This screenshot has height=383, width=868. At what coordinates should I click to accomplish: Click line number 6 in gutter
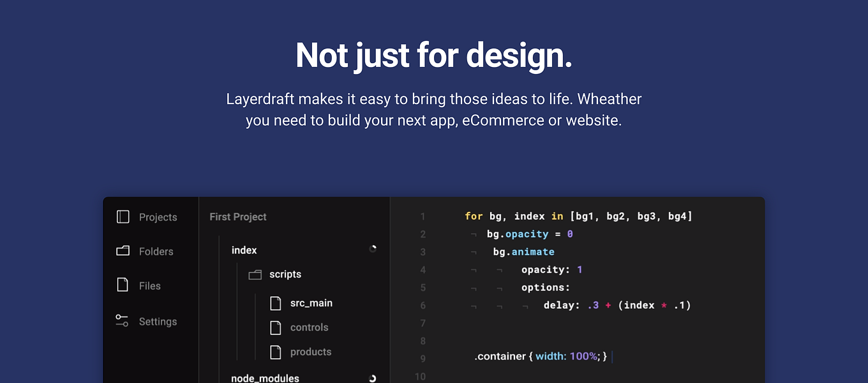(x=423, y=305)
